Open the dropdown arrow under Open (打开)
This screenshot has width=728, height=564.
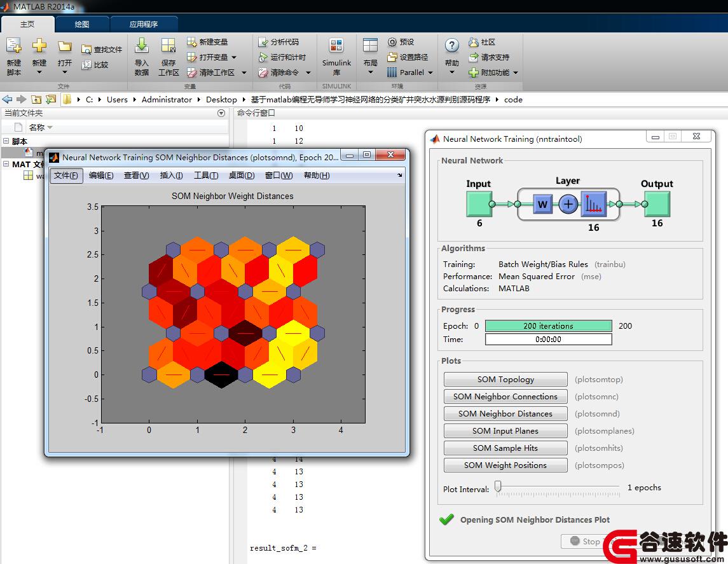tap(65, 72)
